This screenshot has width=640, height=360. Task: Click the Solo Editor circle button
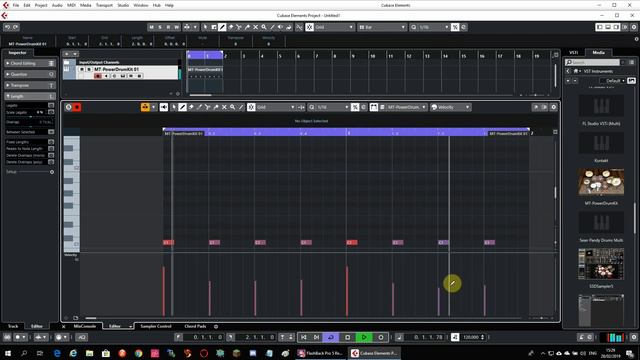pyautogui.click(x=69, y=107)
